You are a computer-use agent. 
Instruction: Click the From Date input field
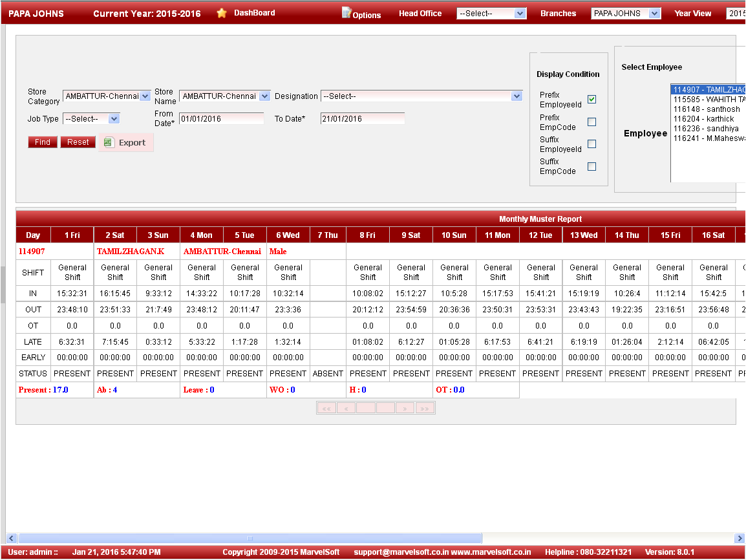coord(221,119)
